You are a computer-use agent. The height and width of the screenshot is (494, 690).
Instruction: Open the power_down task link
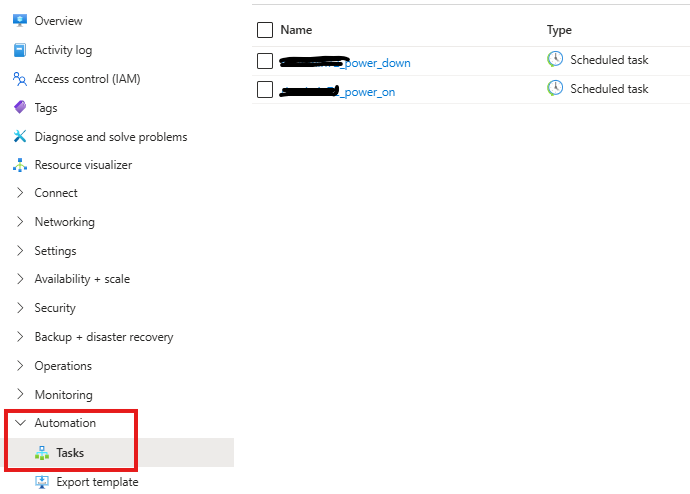[345, 63]
